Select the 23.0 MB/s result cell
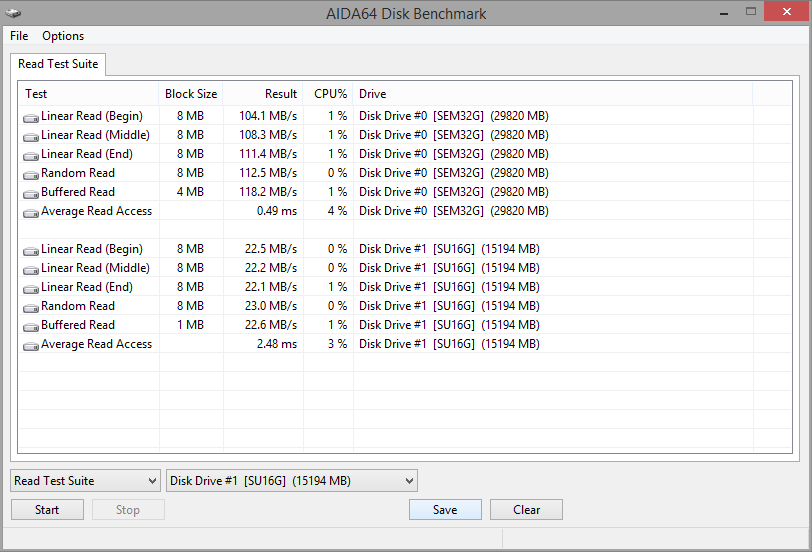812x552 pixels. click(271, 306)
